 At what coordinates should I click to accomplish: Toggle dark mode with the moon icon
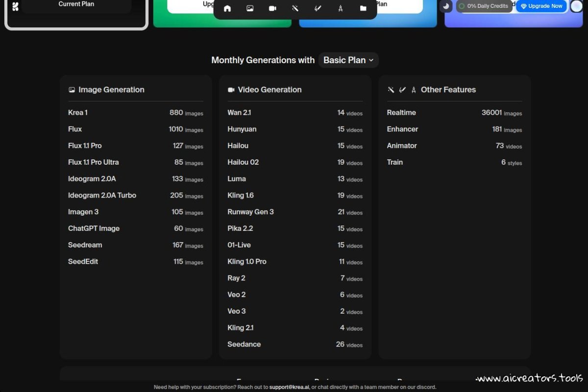pos(446,6)
